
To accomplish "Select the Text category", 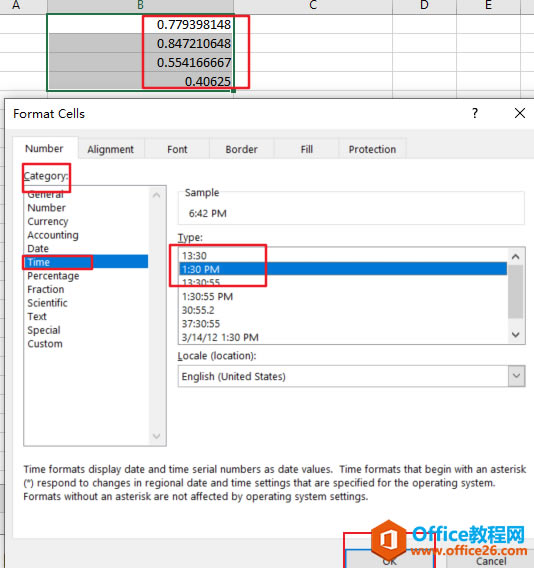I will click(x=87, y=317).
